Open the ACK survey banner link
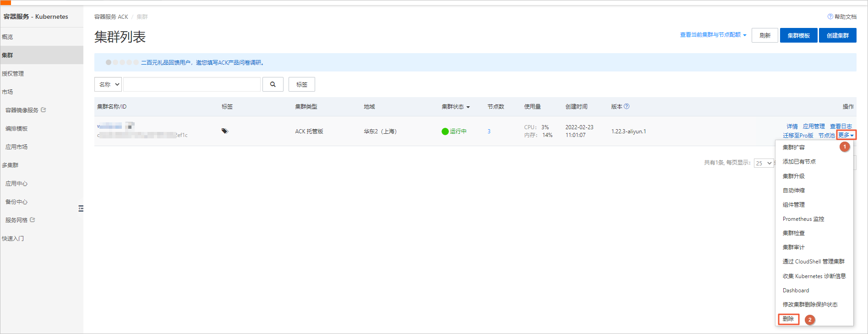Image resolution: width=868 pixels, height=334 pixels. click(202, 63)
